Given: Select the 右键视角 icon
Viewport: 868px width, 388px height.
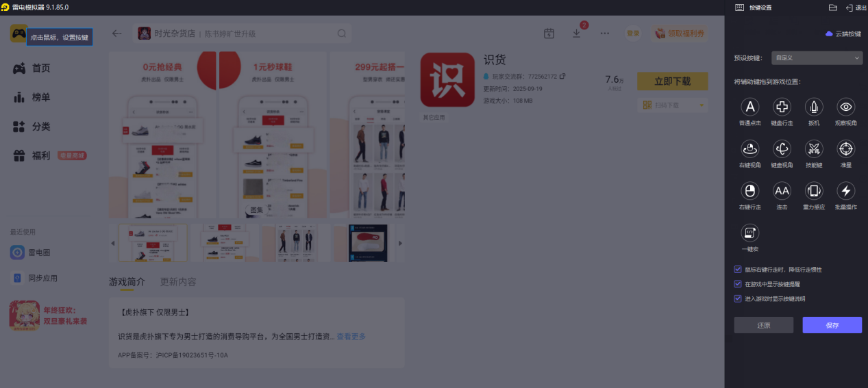Looking at the screenshot, I should click(750, 148).
